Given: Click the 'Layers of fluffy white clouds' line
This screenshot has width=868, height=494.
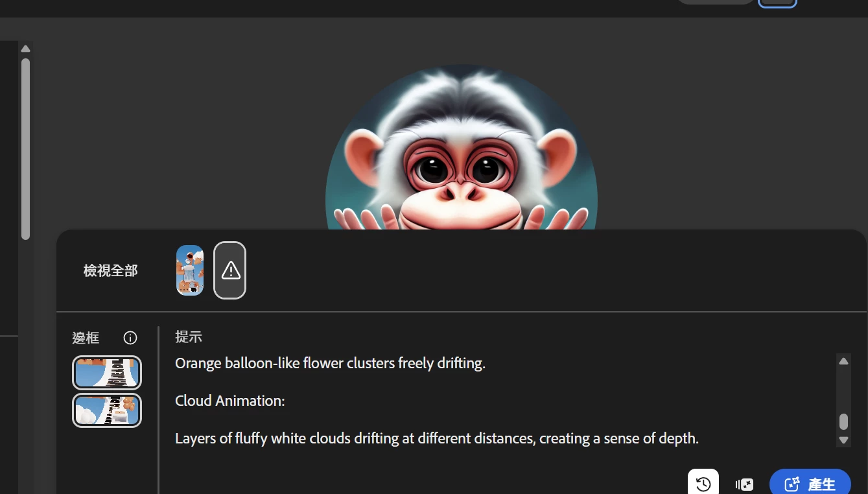Looking at the screenshot, I should 437,438.
